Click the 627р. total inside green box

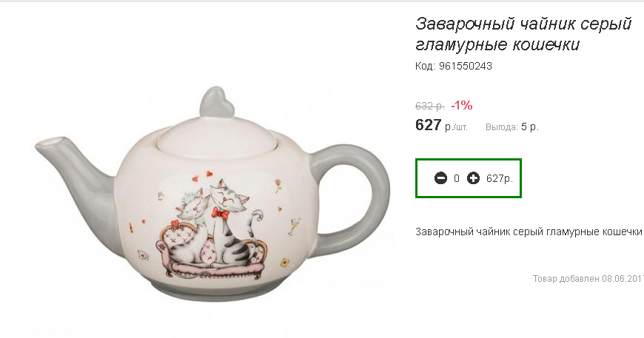500,178
